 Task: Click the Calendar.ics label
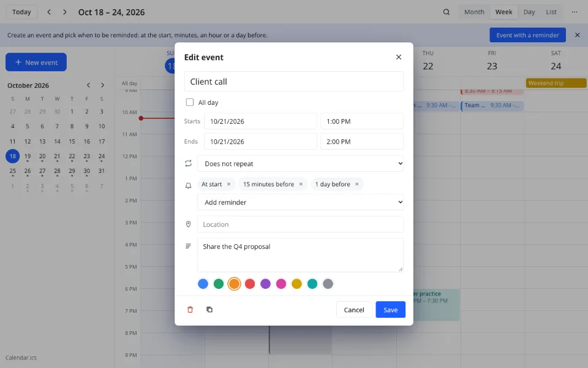tap(21, 358)
